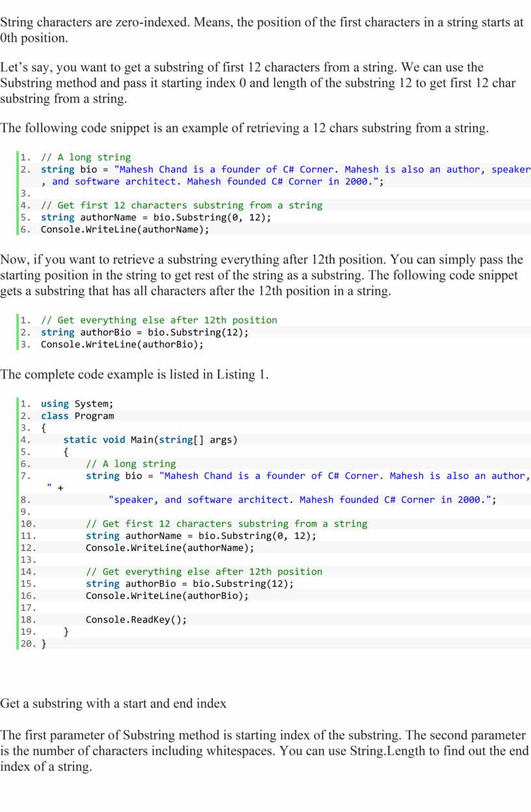This screenshot has width=531, height=812.
Task: Click Console.WriteLine(authorBio) on listing line 16
Action: tap(167, 595)
